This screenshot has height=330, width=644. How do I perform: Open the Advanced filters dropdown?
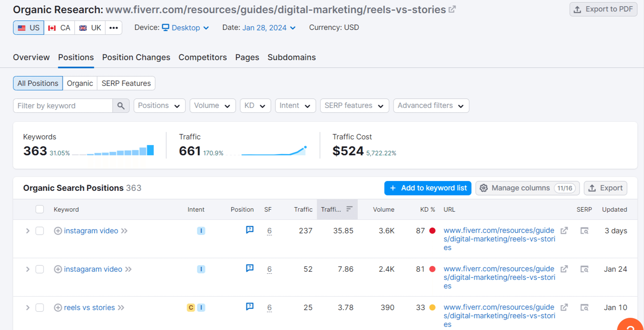tap(431, 106)
